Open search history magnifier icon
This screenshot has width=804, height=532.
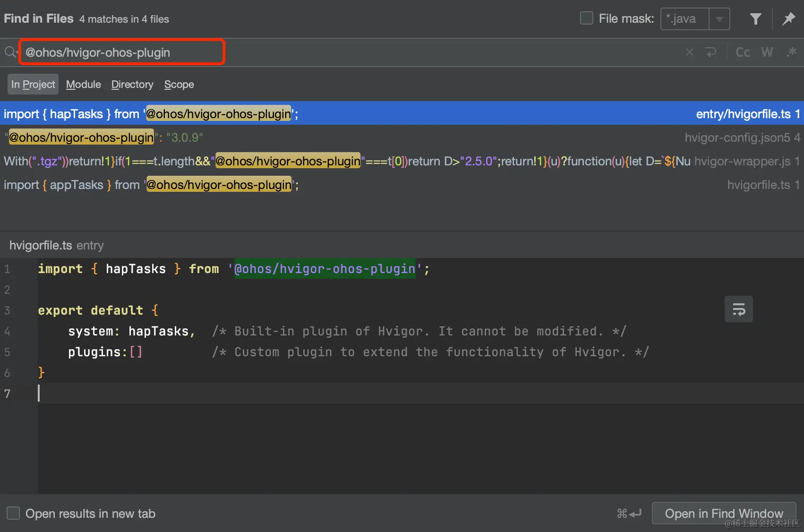click(10, 52)
